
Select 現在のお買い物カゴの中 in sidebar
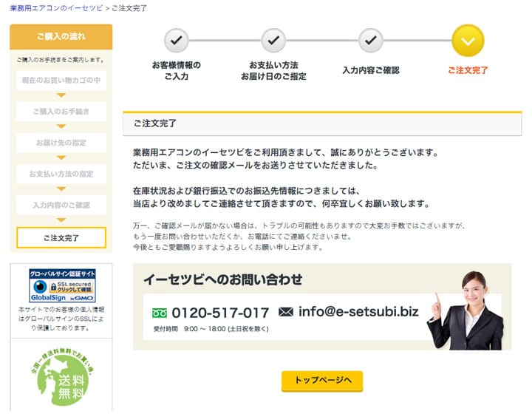[61, 81]
